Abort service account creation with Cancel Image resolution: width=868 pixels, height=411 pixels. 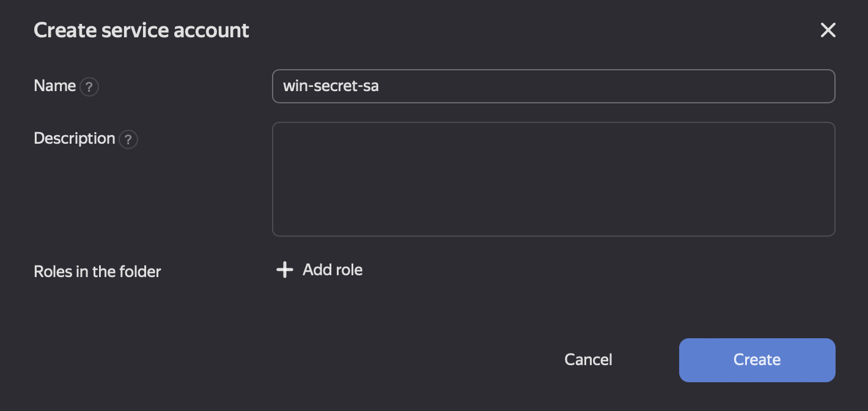click(x=588, y=360)
